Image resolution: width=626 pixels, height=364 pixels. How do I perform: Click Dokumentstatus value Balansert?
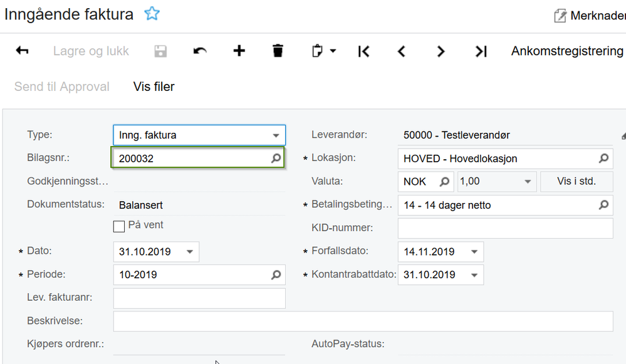141,205
